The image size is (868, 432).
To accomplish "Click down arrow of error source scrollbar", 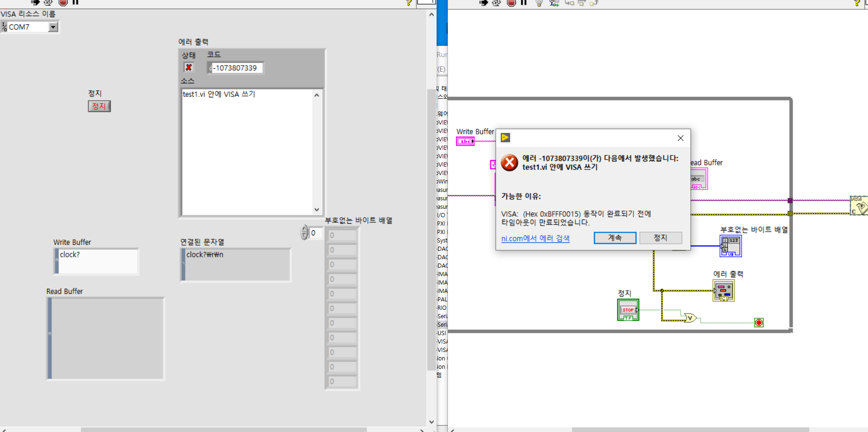I will (317, 210).
